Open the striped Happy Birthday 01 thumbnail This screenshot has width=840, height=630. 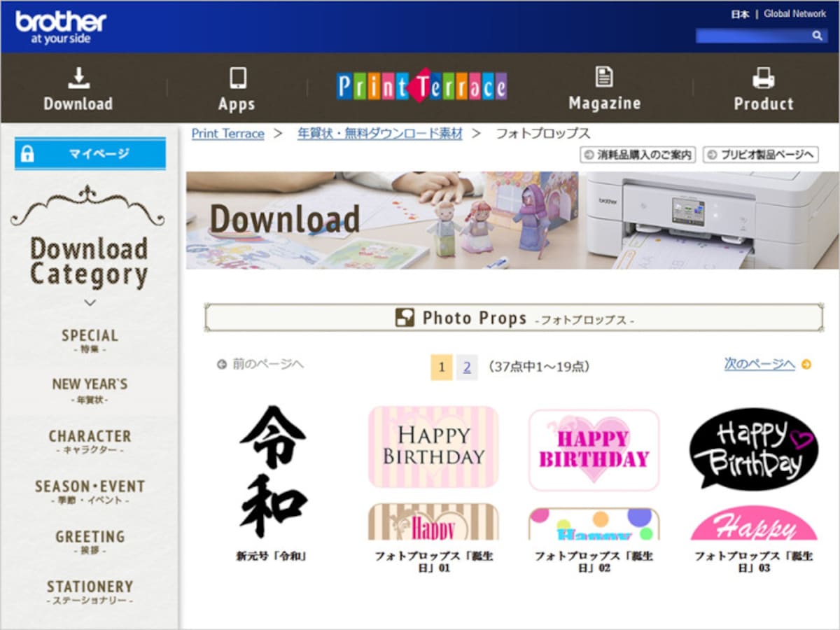click(433, 472)
